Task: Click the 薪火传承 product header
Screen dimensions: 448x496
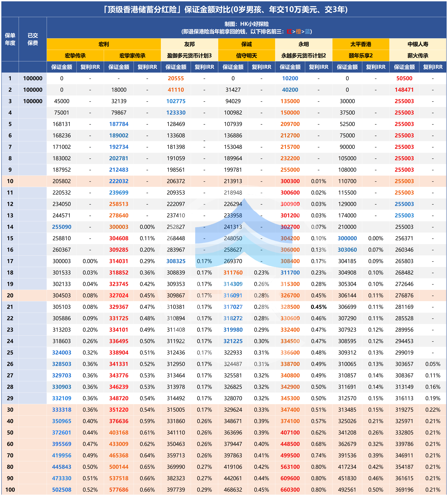Action: coord(418,56)
